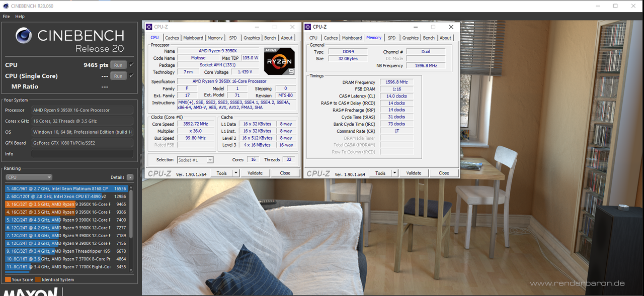Expand Tools dropdown arrow in right CPU-Z
This screenshot has width=644, height=296.
395,173
